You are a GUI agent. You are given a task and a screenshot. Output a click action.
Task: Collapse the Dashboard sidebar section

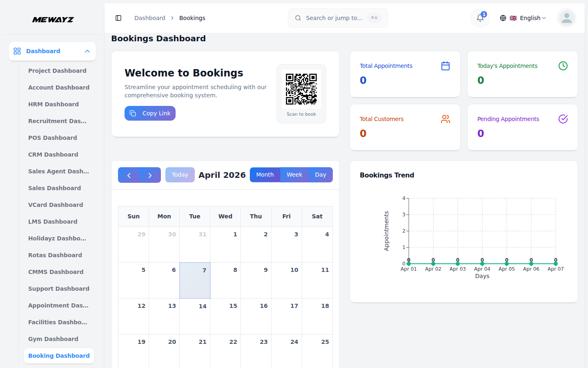point(87,51)
